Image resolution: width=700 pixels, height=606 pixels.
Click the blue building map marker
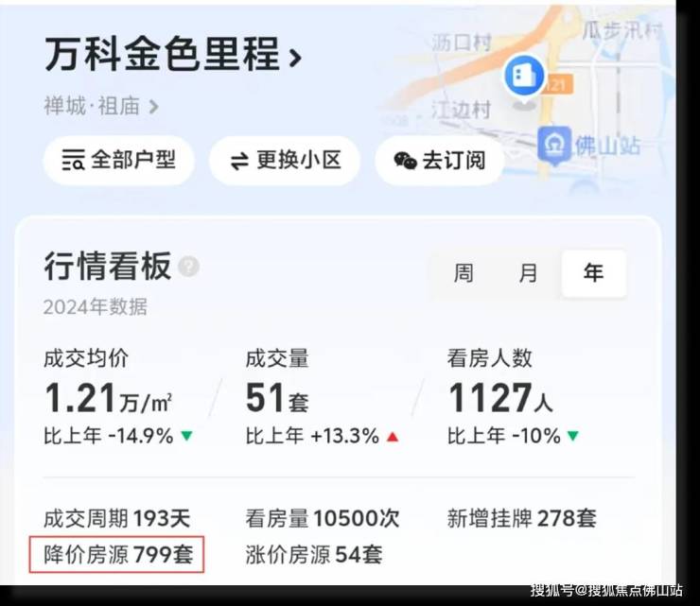pyautogui.click(x=524, y=76)
